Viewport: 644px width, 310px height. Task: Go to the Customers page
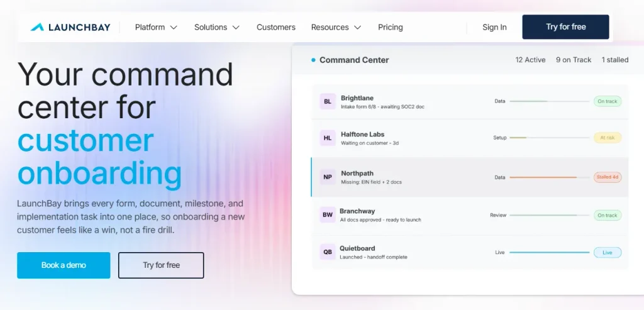276,27
